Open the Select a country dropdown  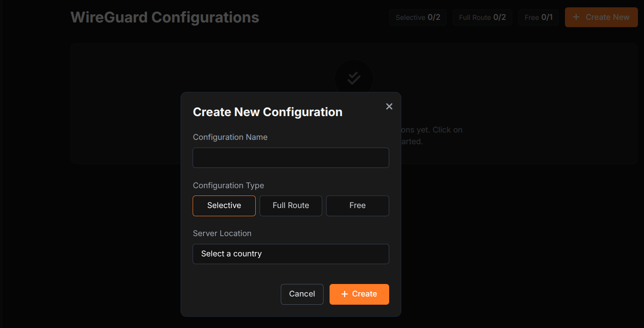tap(291, 254)
